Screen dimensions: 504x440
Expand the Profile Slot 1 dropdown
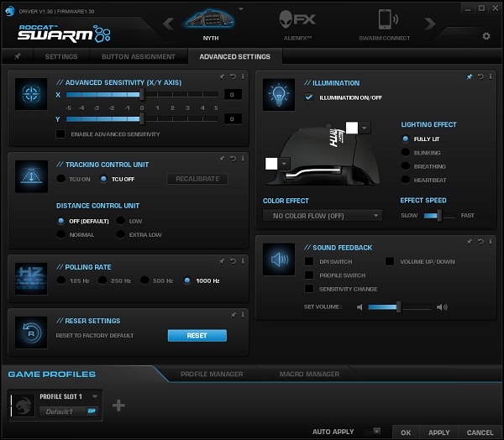click(x=95, y=396)
